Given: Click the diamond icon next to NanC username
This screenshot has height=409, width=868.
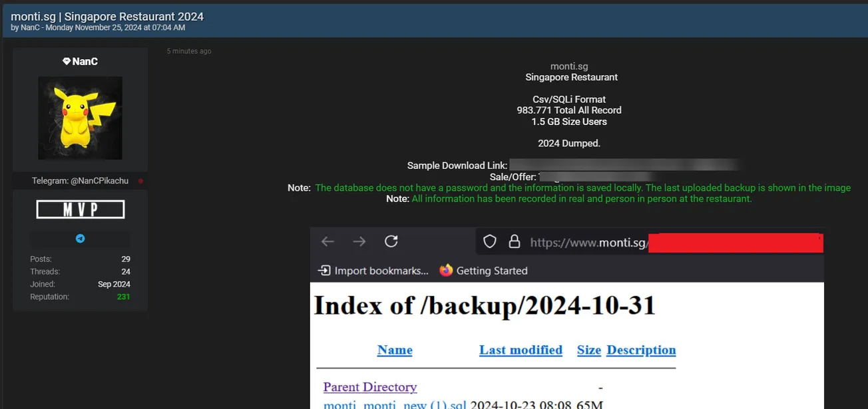Looking at the screenshot, I should click(67, 61).
